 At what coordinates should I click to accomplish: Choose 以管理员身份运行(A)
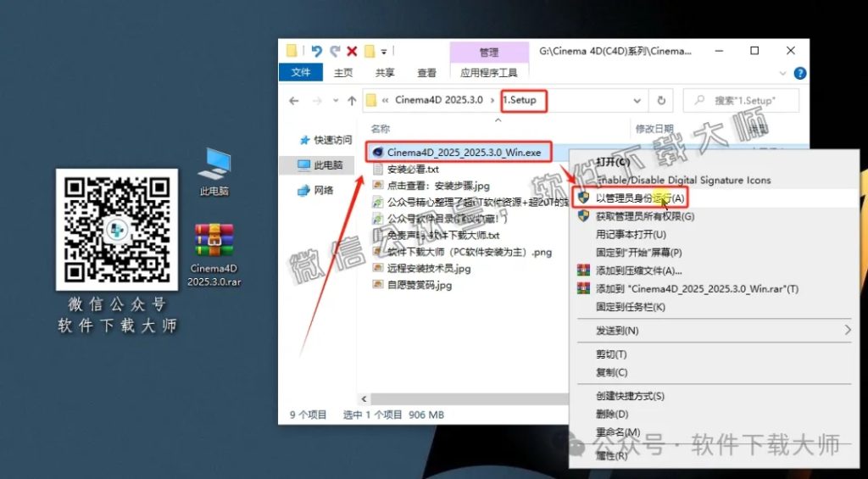pos(714,198)
